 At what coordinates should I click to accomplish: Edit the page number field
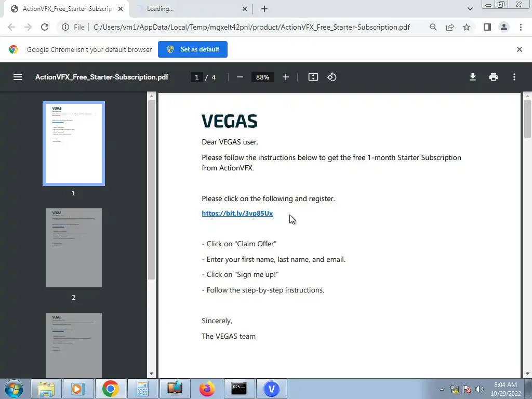point(196,77)
